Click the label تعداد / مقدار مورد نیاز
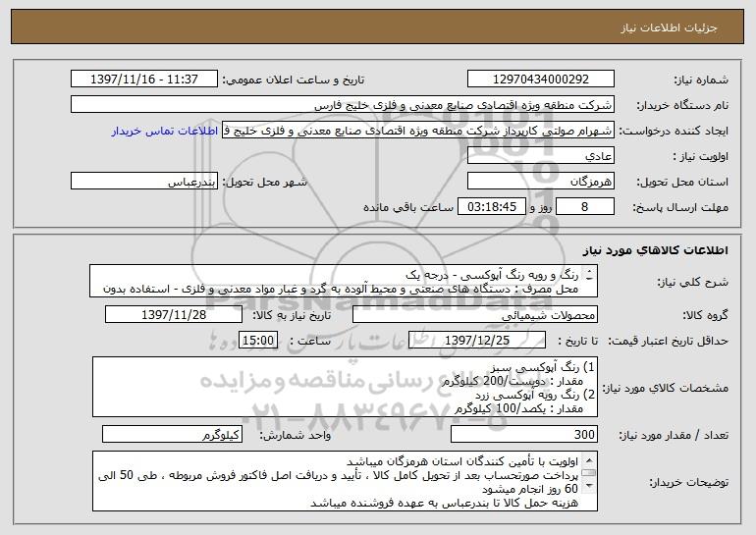The image size is (756, 535). coord(674,435)
